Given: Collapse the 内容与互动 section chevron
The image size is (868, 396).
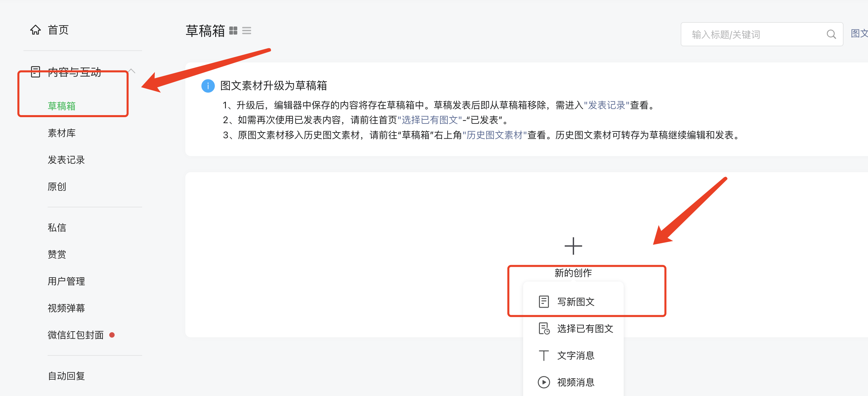Looking at the screenshot, I should pos(132,71).
